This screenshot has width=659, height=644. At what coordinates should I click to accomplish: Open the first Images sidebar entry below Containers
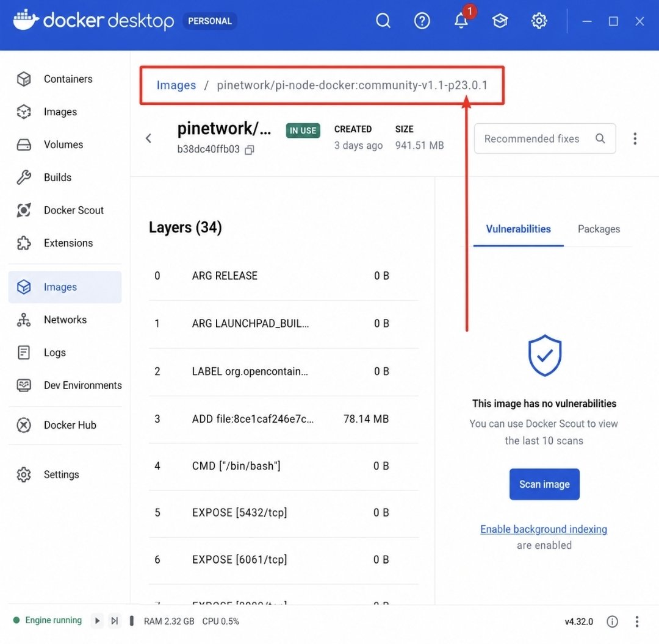click(65, 112)
